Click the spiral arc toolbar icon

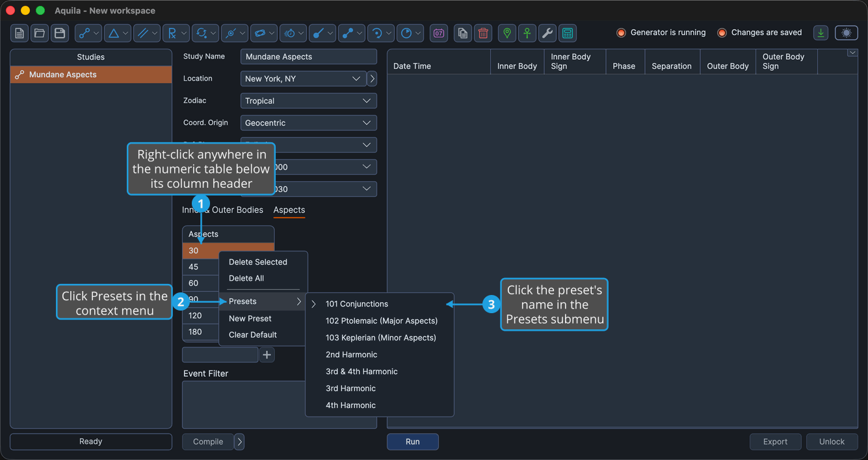click(376, 33)
